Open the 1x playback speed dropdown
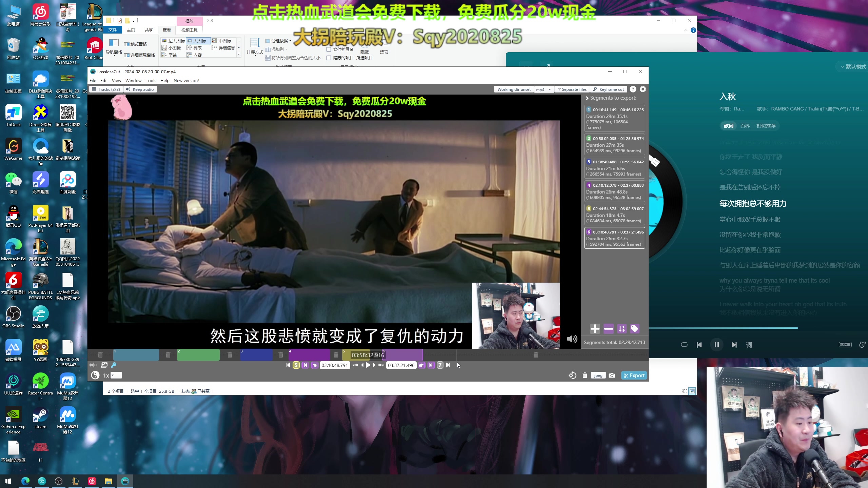 [x=116, y=375]
